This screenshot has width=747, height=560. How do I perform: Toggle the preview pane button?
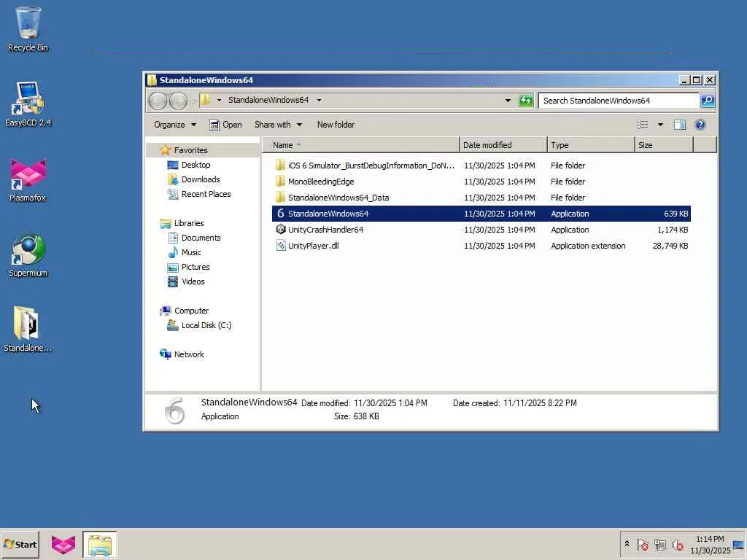pos(679,125)
